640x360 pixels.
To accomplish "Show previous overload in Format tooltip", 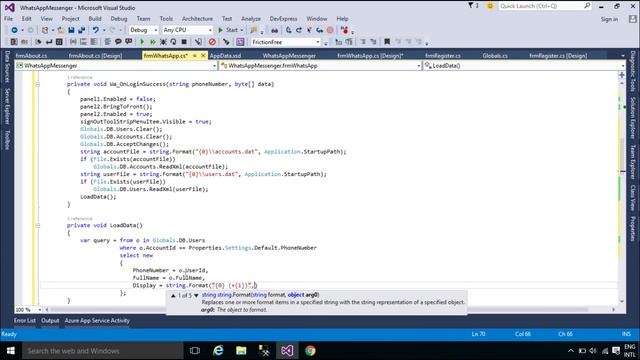I will (173, 296).
